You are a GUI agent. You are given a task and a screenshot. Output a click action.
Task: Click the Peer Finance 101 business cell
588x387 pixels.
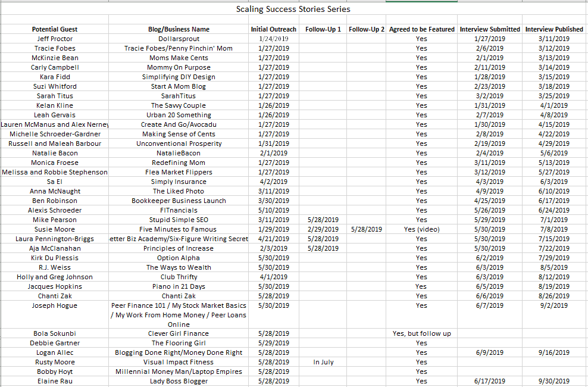click(178, 314)
